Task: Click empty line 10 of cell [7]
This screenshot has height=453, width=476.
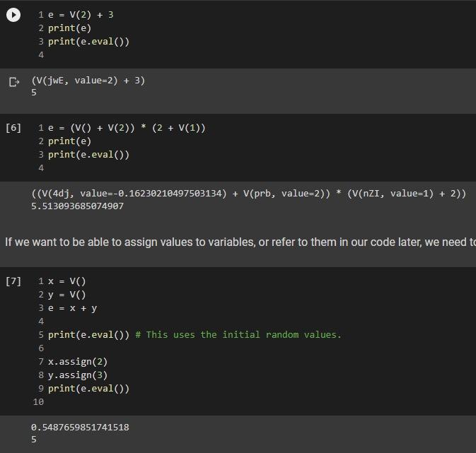Action: click(x=39, y=402)
